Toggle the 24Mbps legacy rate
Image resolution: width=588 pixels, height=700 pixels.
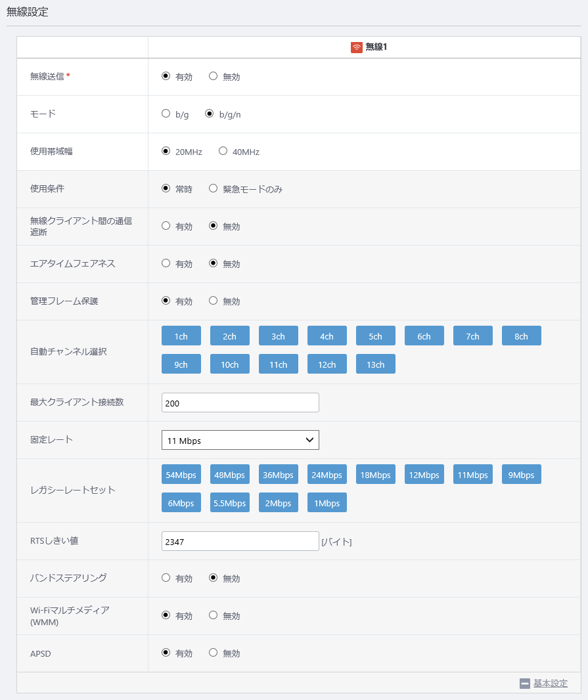(327, 474)
